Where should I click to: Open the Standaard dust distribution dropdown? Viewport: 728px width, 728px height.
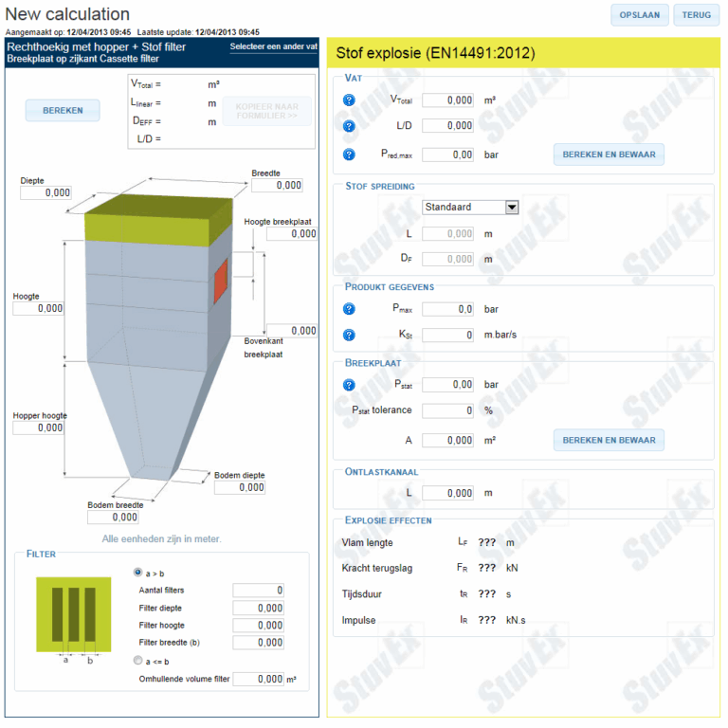pos(470,208)
